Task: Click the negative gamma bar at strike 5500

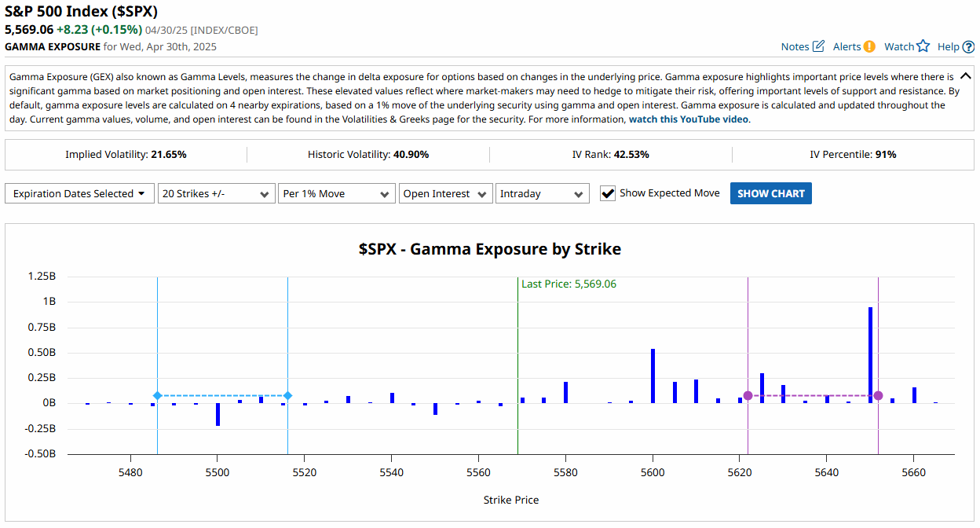Action: [x=218, y=414]
